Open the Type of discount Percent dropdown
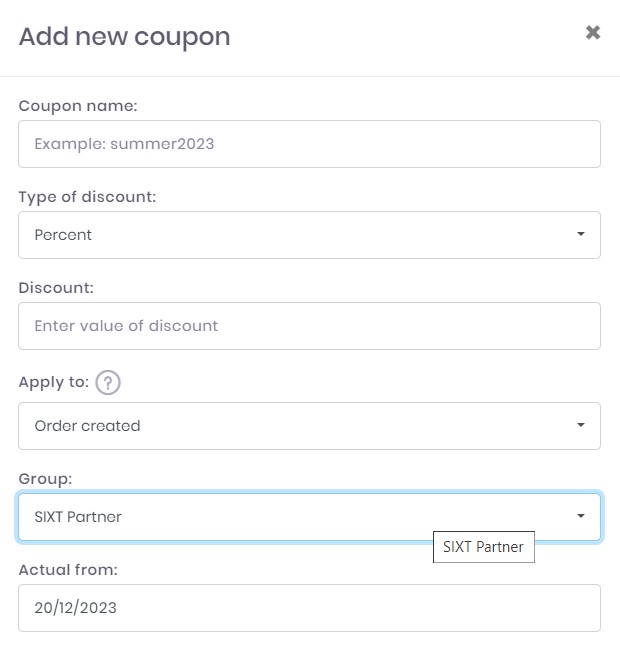 [309, 235]
